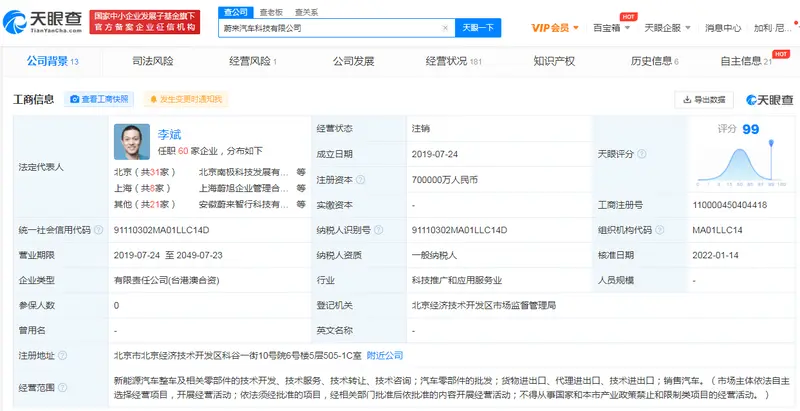Switch to the 公司背景 tab
The height and width of the screenshot is (411, 800).
click(53, 62)
